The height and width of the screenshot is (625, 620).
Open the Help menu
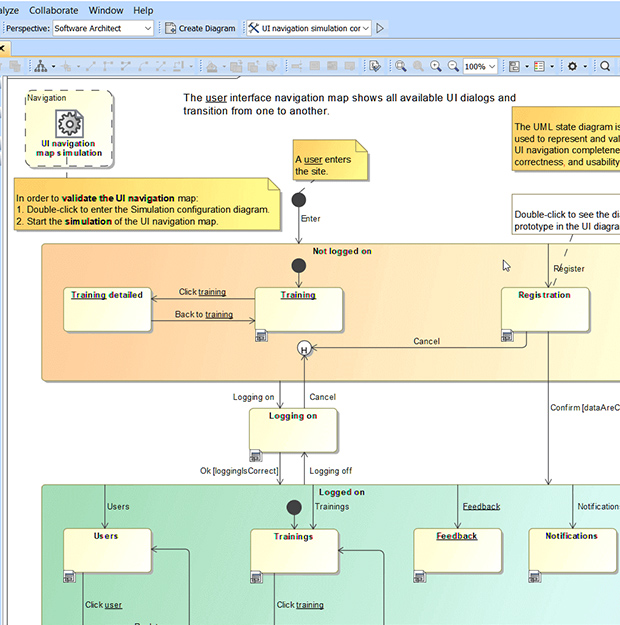(x=143, y=9)
